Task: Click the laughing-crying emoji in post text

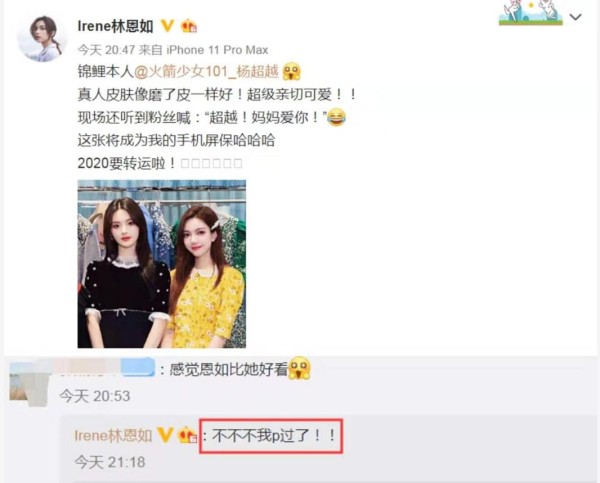Action: [x=336, y=117]
